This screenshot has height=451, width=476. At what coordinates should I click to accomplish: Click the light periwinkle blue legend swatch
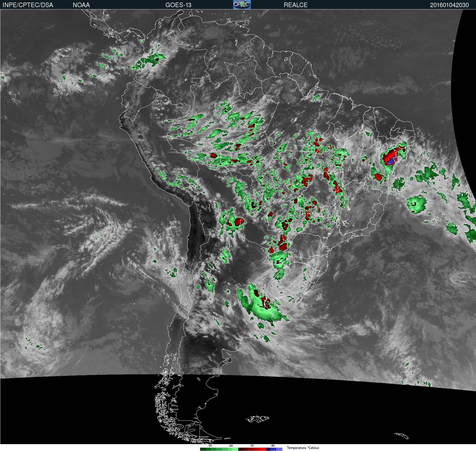(x=279, y=449)
